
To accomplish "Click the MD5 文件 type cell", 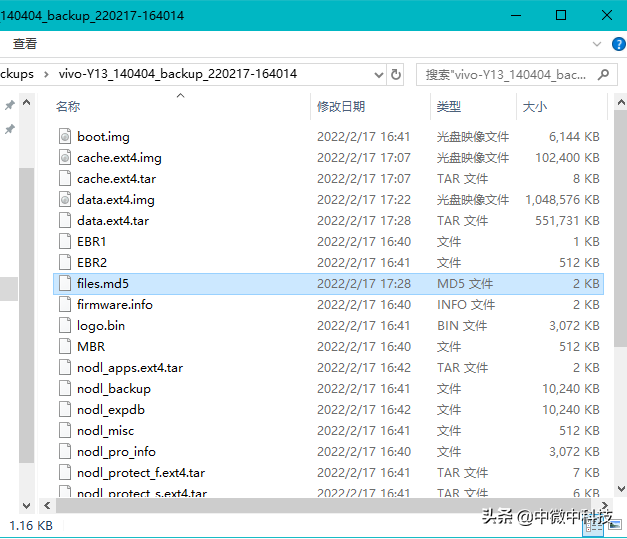I will click(x=465, y=283).
